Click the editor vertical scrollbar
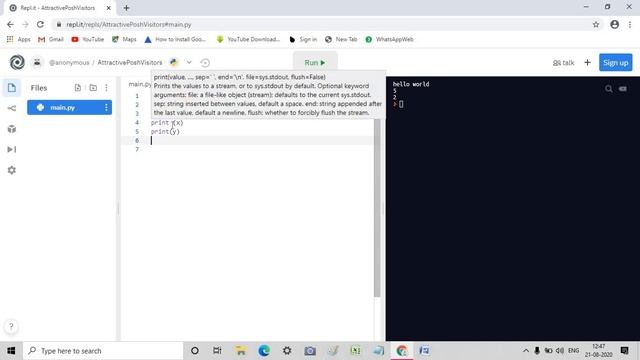 (377, 207)
